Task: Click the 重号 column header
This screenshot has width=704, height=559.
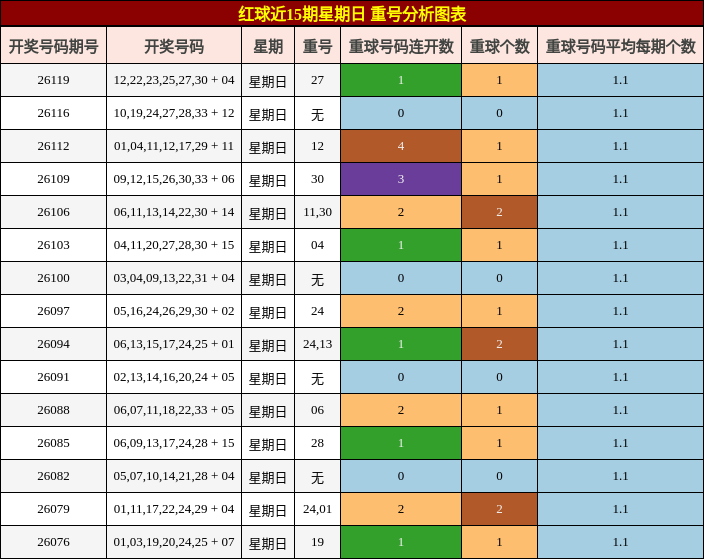Action: pos(317,46)
